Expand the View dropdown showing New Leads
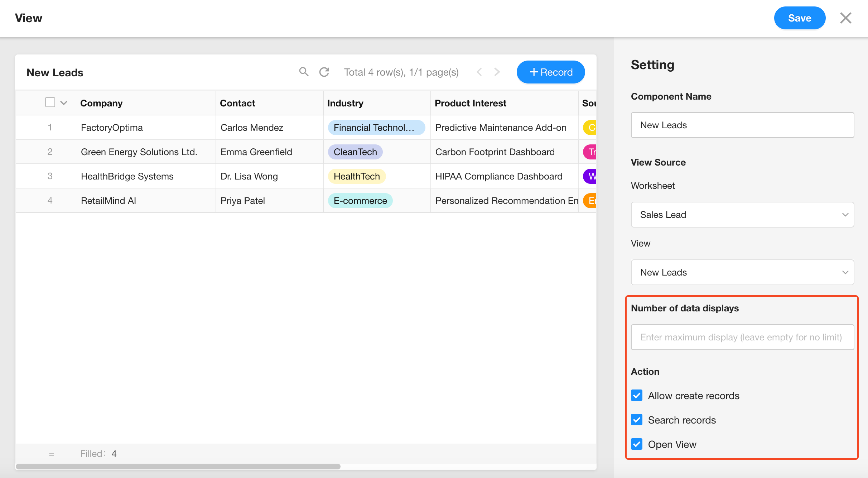Viewport: 868px width, 478px height. click(x=742, y=272)
